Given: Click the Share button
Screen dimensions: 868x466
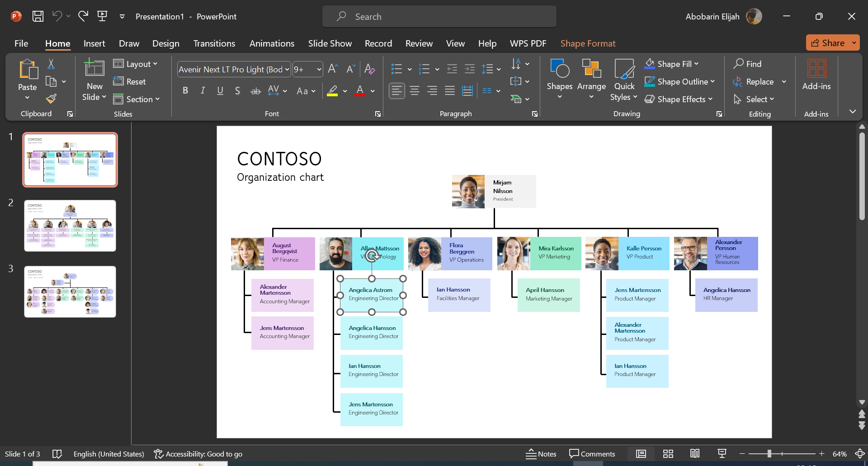Looking at the screenshot, I should point(828,43).
